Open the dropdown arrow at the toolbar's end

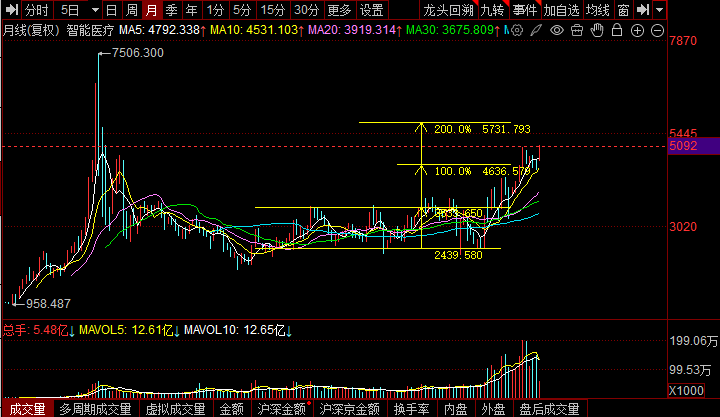[660, 10]
